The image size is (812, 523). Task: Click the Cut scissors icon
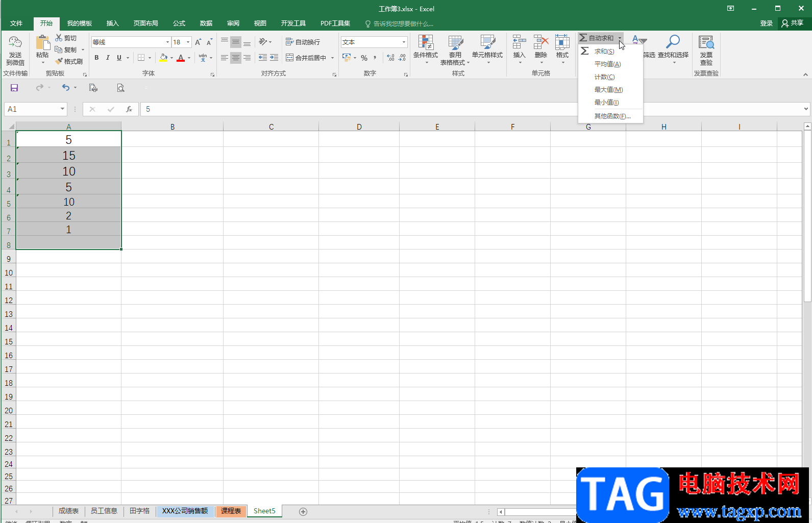point(59,38)
